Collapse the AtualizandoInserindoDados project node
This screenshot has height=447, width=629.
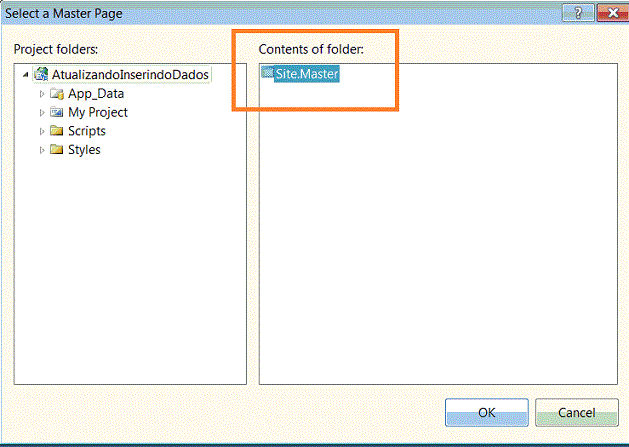coord(26,75)
